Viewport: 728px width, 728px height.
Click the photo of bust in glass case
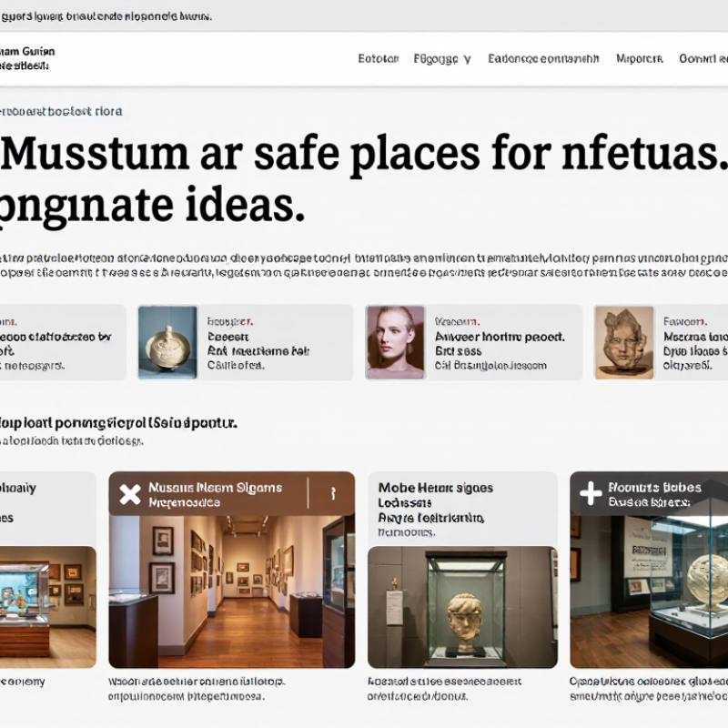(462, 607)
